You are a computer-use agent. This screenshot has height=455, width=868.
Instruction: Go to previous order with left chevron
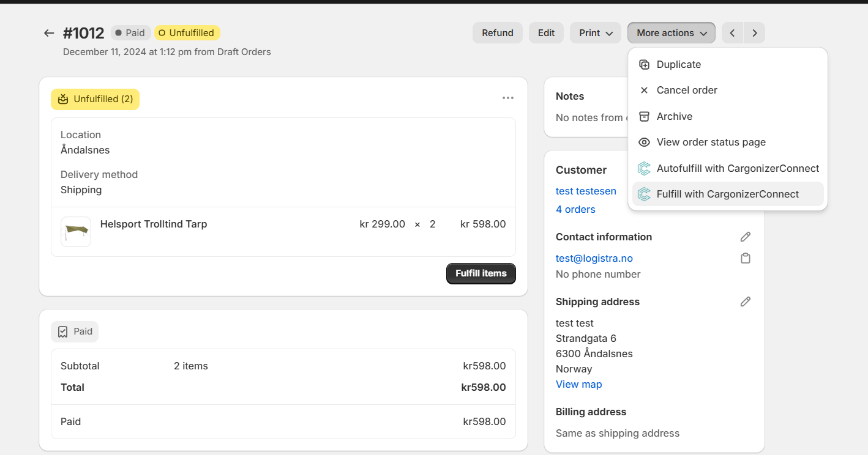(732, 33)
